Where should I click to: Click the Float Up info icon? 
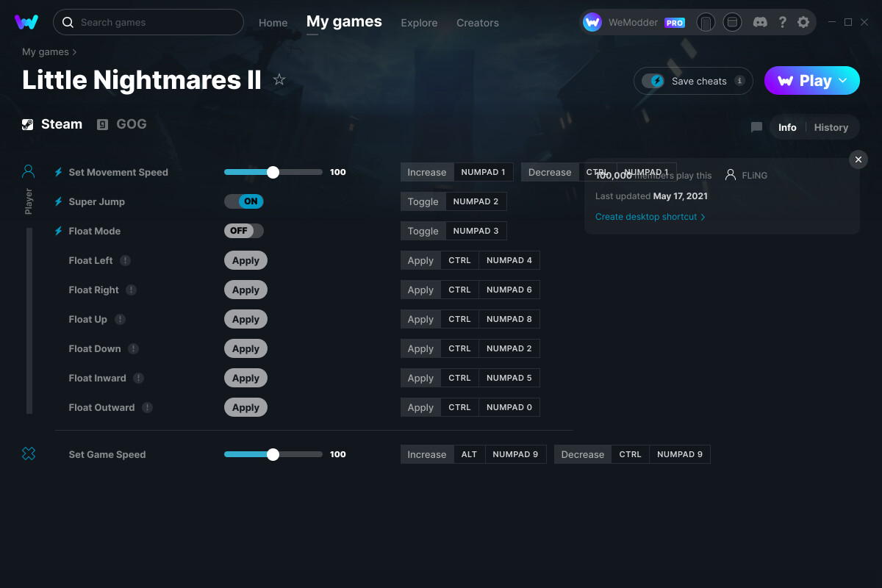click(120, 319)
